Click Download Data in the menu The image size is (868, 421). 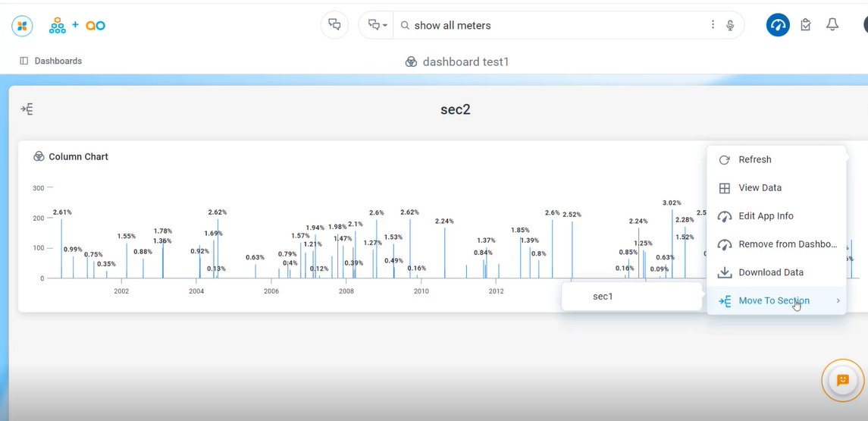tap(770, 272)
